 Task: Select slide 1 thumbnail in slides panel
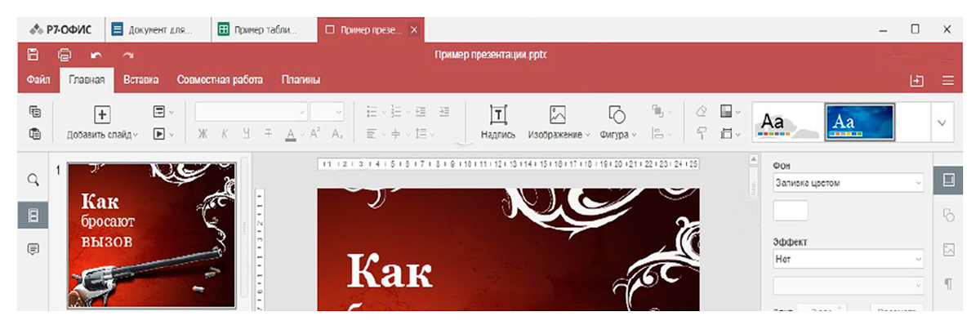point(151,235)
